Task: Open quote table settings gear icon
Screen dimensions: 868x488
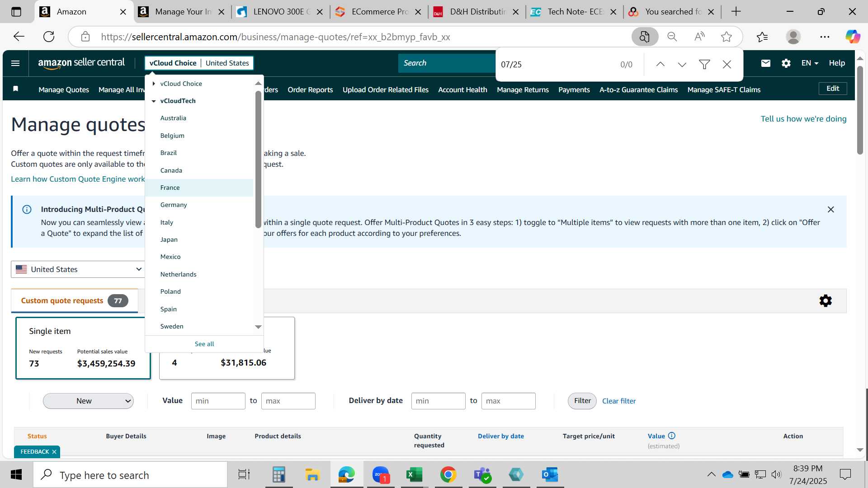Action: click(826, 301)
